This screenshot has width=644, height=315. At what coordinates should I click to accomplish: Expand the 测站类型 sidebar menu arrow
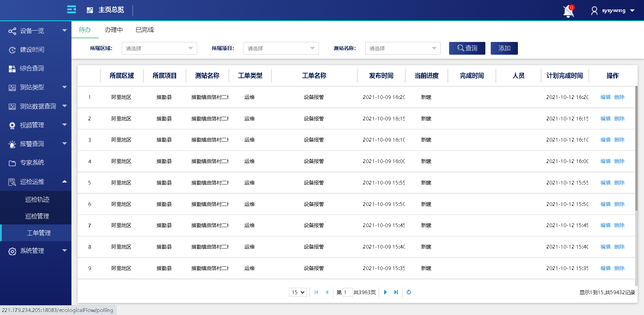coord(64,87)
